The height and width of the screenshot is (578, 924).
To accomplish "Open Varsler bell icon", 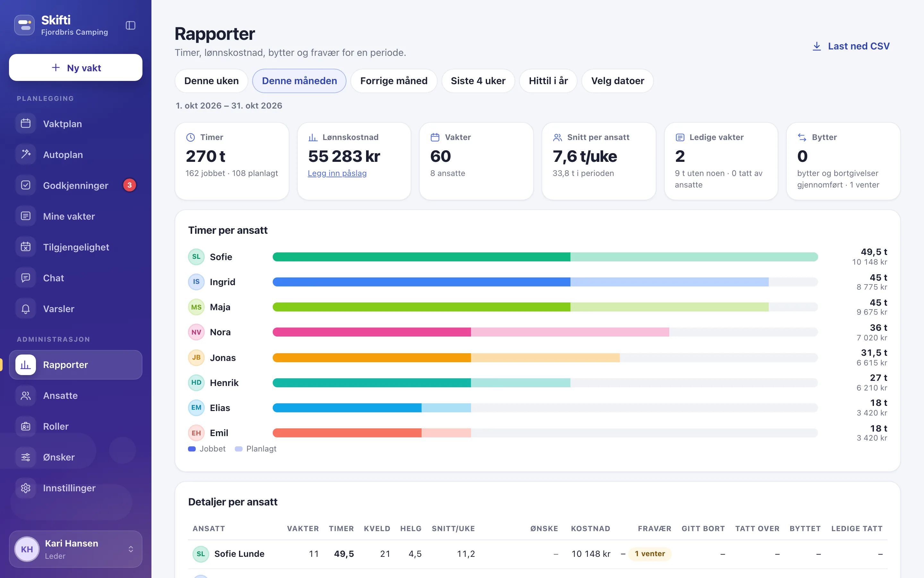I will (26, 309).
